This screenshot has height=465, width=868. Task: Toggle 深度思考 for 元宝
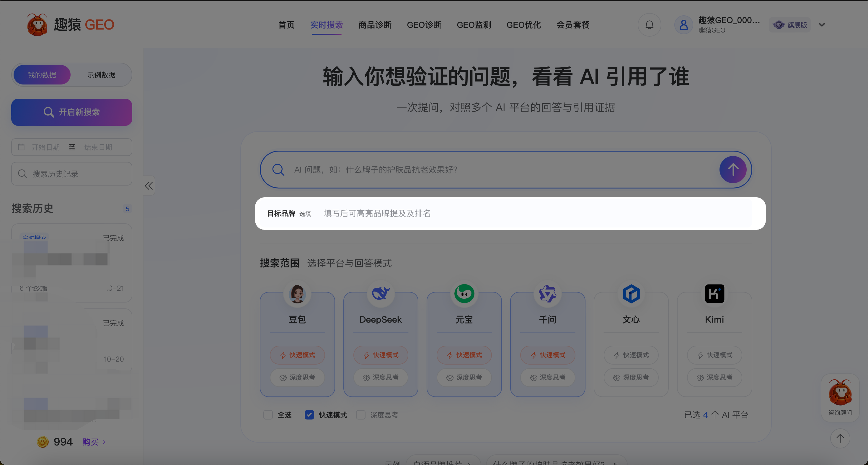464,377
